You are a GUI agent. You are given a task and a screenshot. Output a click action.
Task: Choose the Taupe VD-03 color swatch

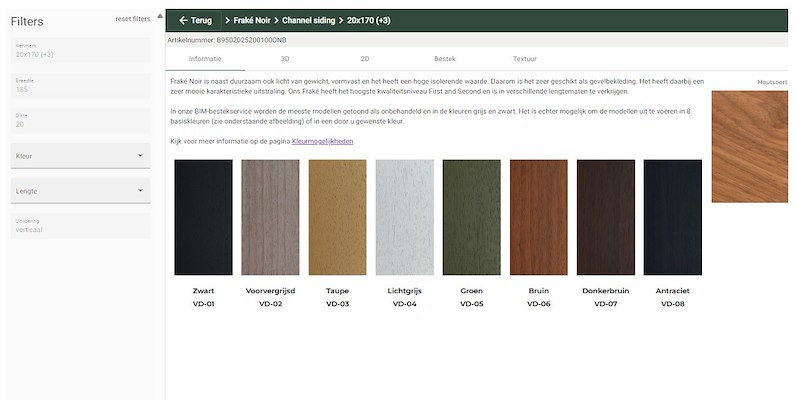click(x=337, y=217)
